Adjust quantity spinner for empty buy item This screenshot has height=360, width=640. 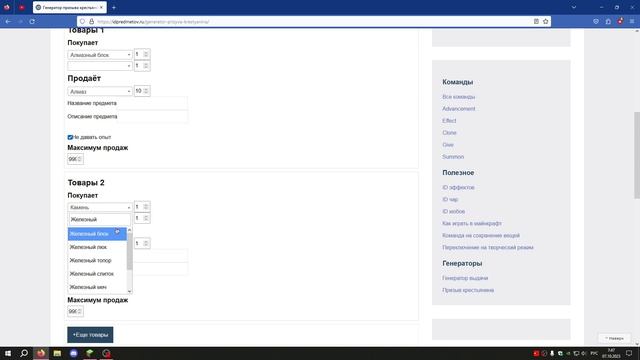[142, 66]
